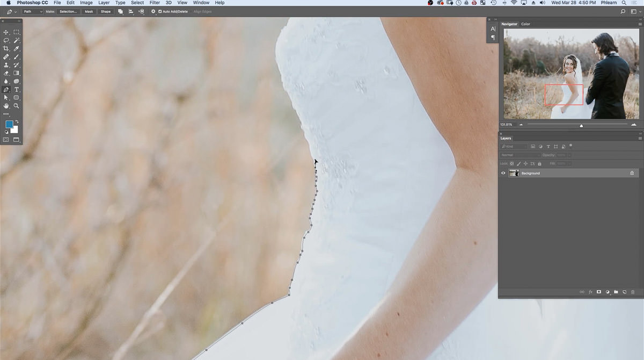Click the navigator zoom out mountain icon
Viewport: 644px width, 360px height.
[x=521, y=125]
